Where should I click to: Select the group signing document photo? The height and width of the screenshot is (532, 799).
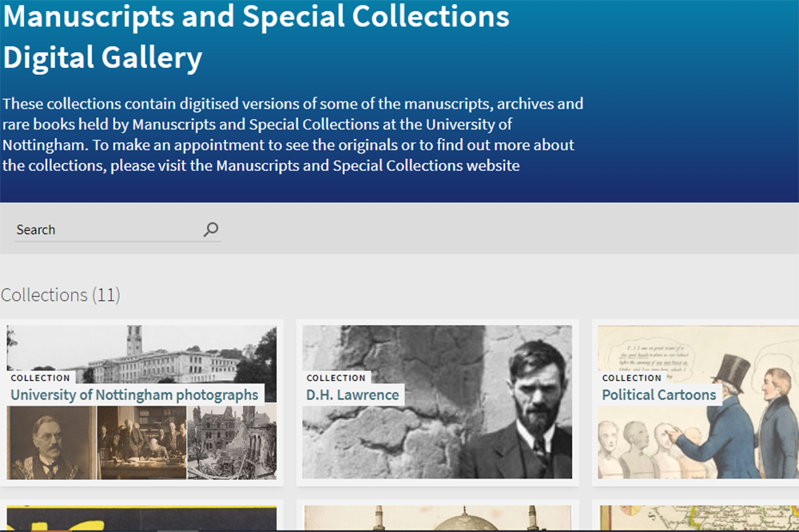(141, 443)
